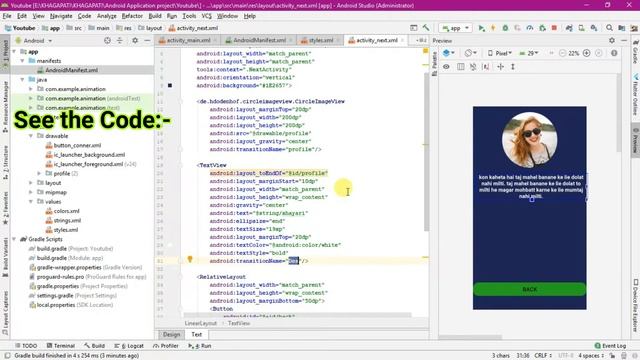Collapse the Gradle Scripts node
This screenshot has height=360, width=640.
coord(14,239)
